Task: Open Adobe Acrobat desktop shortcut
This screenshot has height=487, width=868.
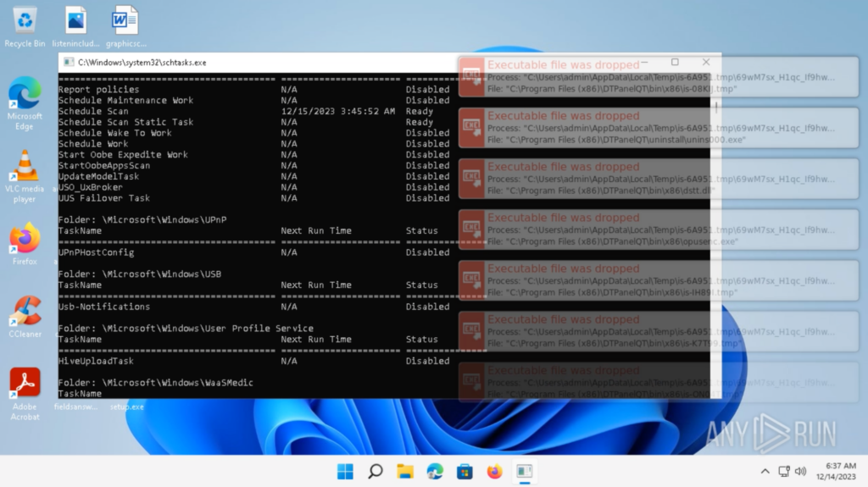Action: pos(25,388)
